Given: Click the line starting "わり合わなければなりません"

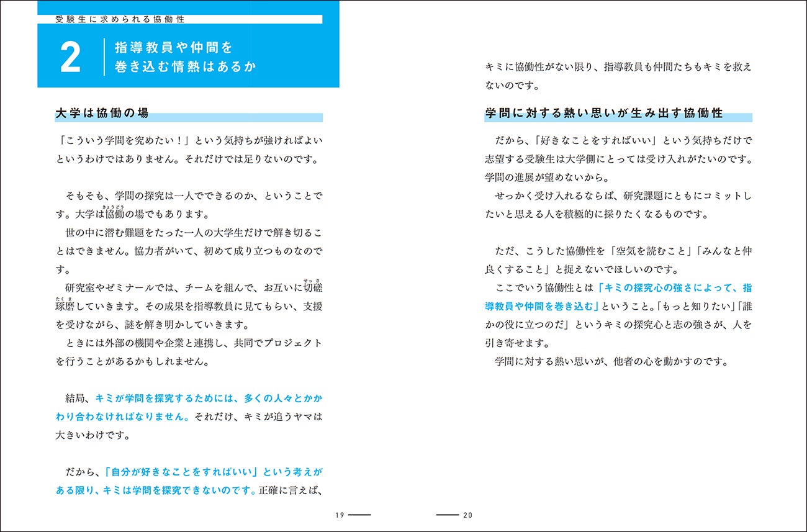Looking at the screenshot, I should [189, 417].
